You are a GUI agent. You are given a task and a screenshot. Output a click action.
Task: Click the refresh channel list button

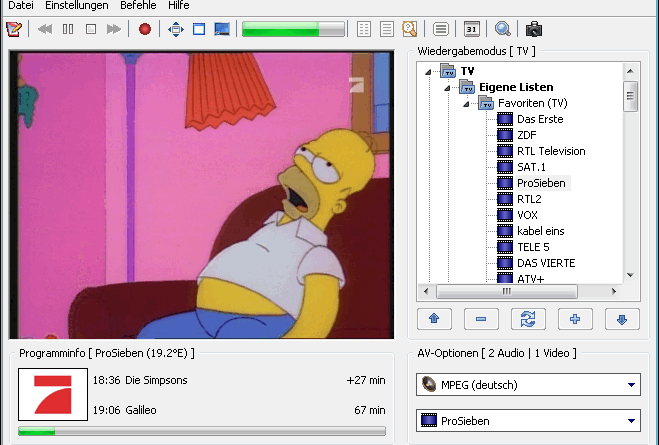(527, 319)
